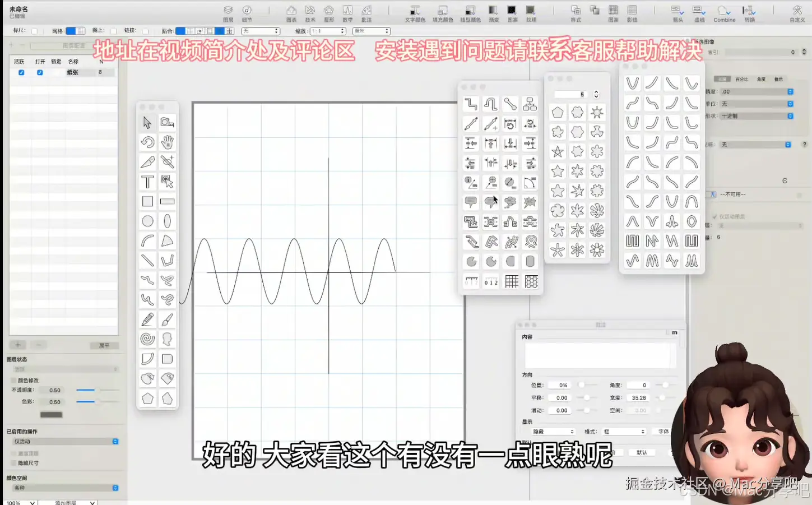Click the plus add layer button

click(18, 345)
